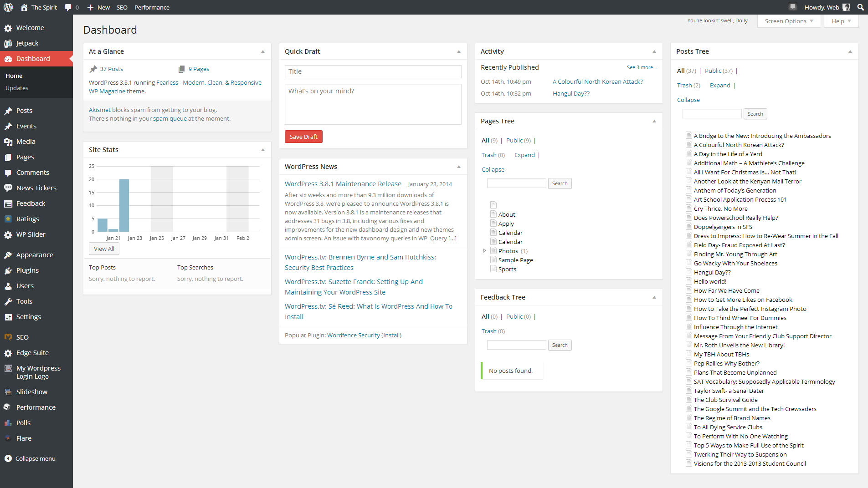The height and width of the screenshot is (488, 868).
Task: Click the Users icon in sidebar
Action: (8, 286)
